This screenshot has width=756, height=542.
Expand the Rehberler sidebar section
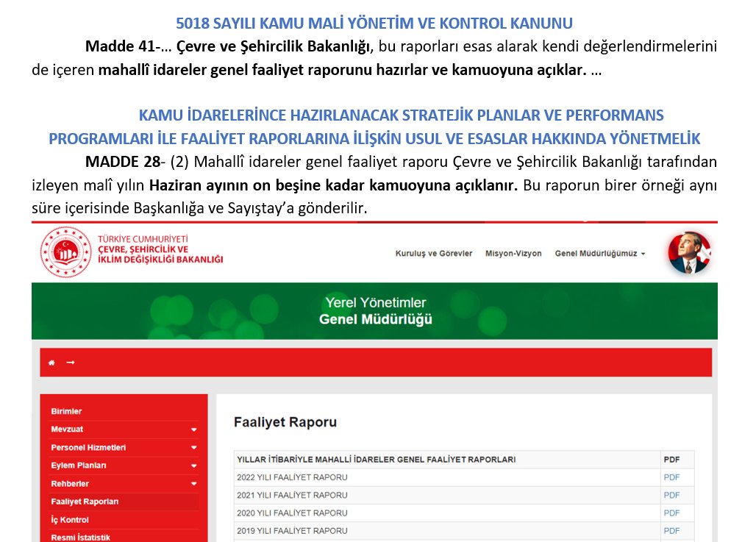click(x=193, y=483)
